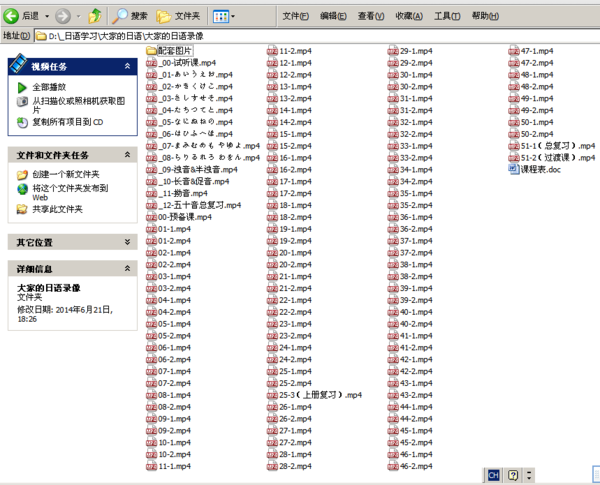Select the _00-试听课.mp4 video file

(187, 62)
